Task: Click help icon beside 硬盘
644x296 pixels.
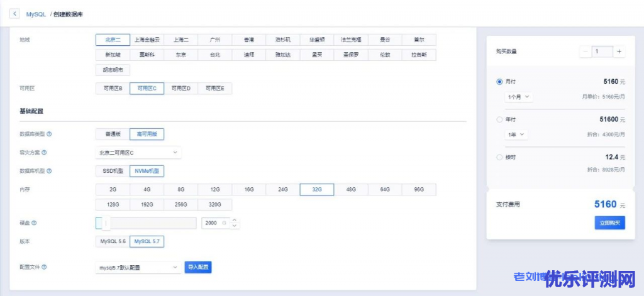Action: click(34, 222)
